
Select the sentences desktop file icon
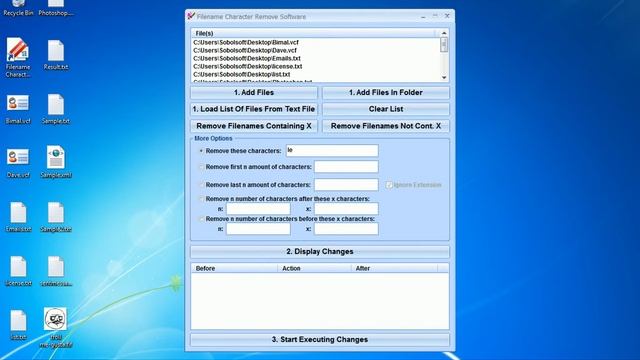coord(56,271)
